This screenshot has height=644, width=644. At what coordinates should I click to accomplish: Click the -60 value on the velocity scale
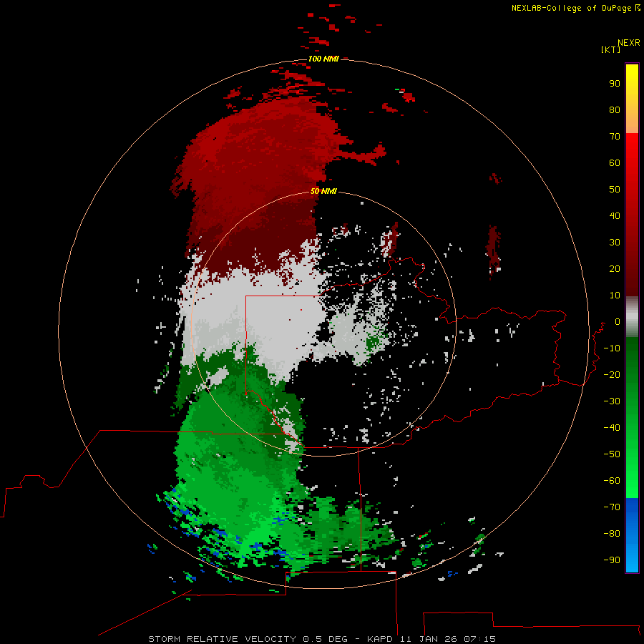612,481
